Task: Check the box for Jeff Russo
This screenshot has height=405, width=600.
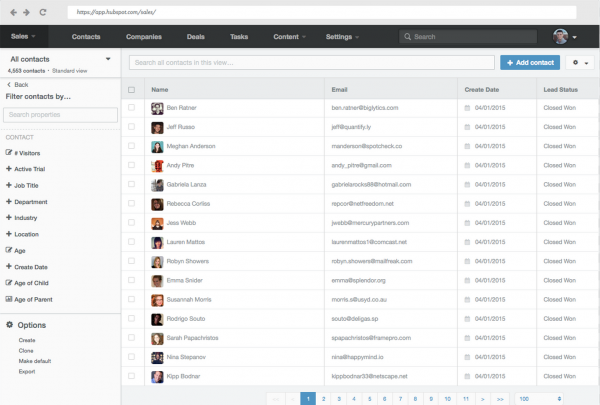Action: click(x=132, y=127)
